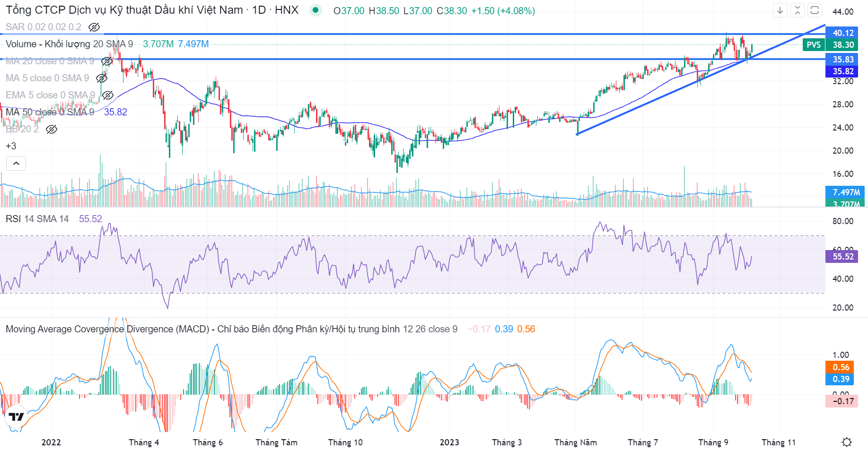Viewport: 868px width, 451px height.
Task: Click the Tháng Tám time axis label
Action: (x=277, y=442)
